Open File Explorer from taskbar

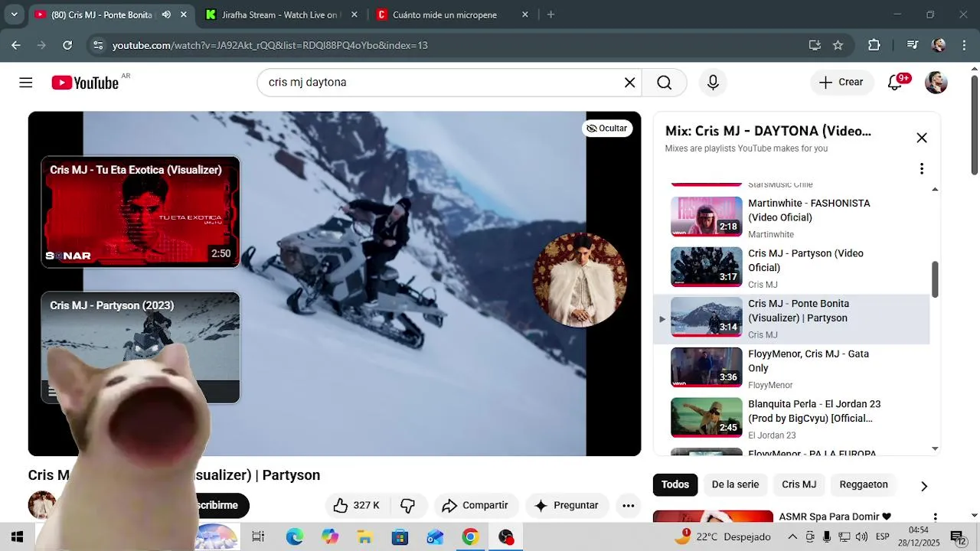coord(365,537)
